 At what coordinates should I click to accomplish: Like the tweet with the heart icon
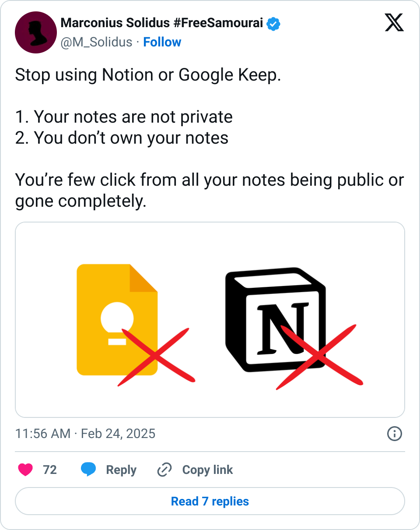click(25, 470)
